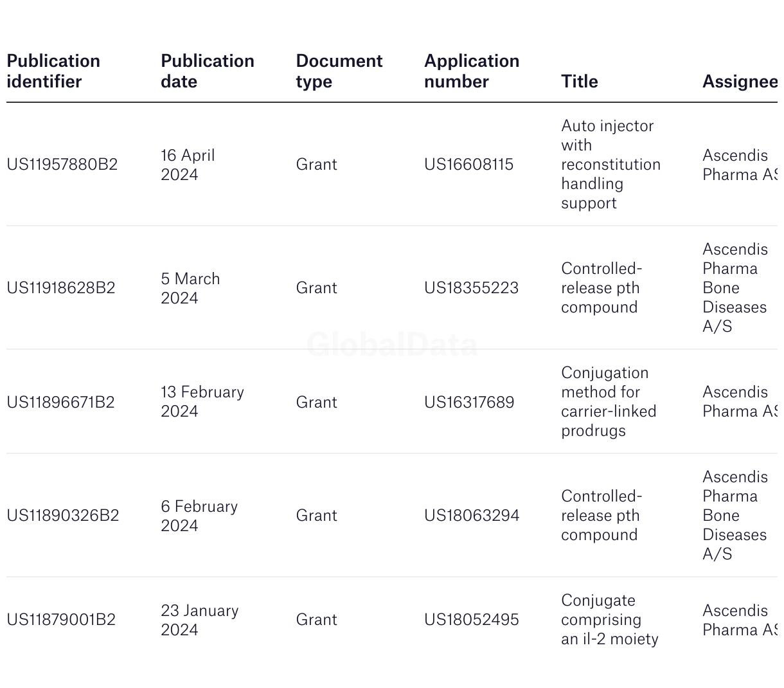Click the Publication identifier column header
The width and height of the screenshot is (784, 688).
pyautogui.click(x=53, y=71)
